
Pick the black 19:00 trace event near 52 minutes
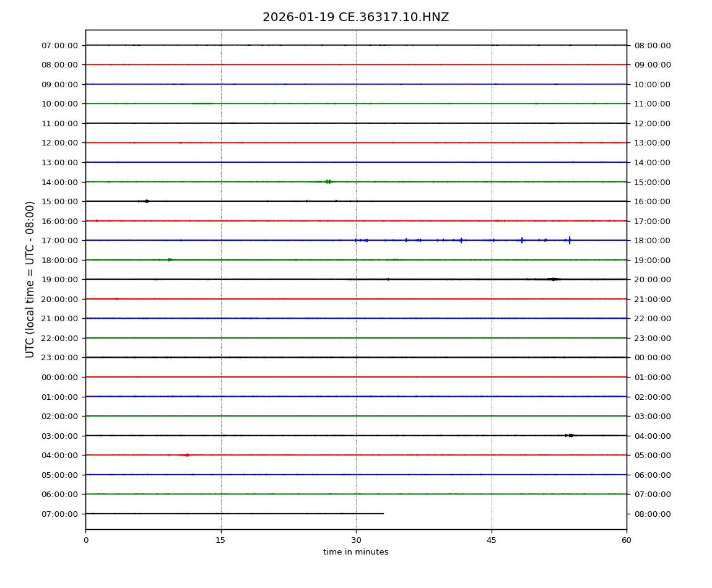(x=553, y=279)
